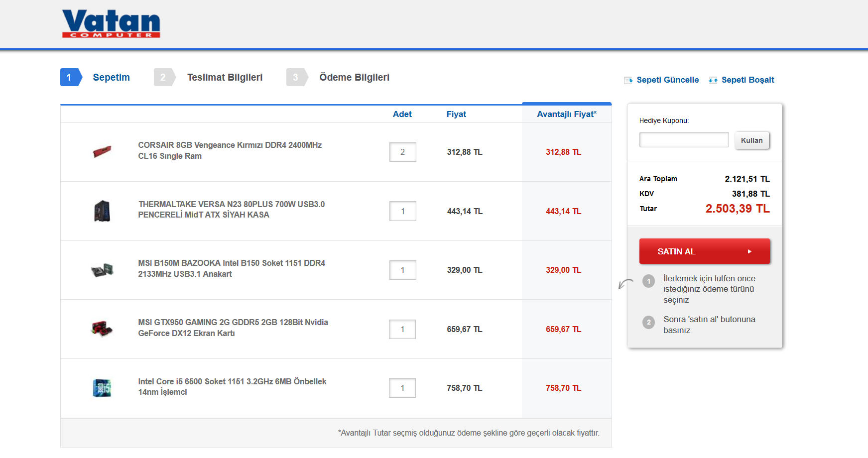Screen dimensions: 868x458
Task: Select the Sepetim step tab
Action: point(111,77)
